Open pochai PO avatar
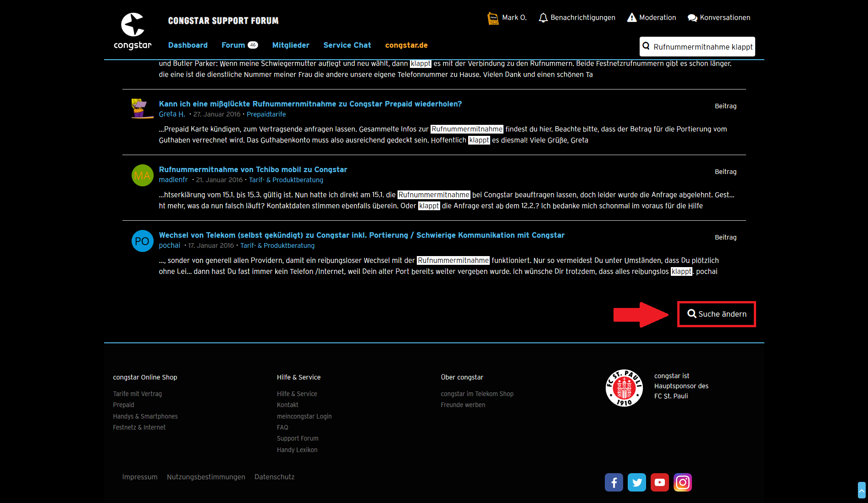The image size is (868, 503). (143, 241)
